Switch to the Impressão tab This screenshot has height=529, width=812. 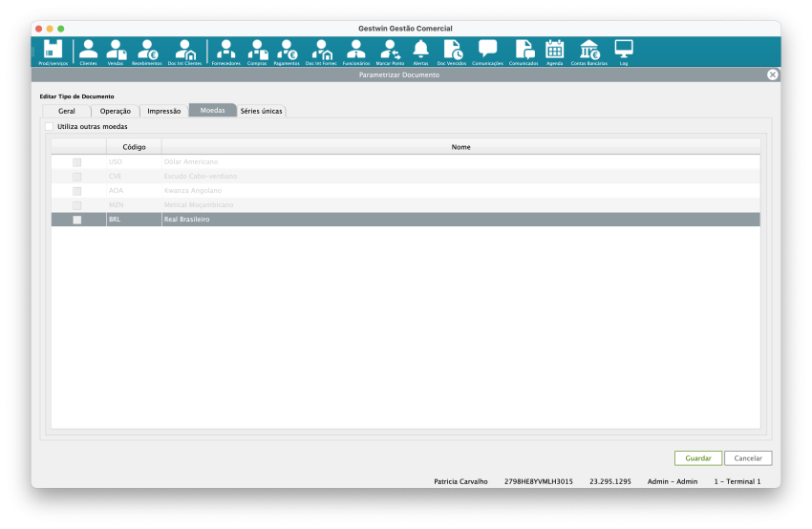[x=164, y=111]
